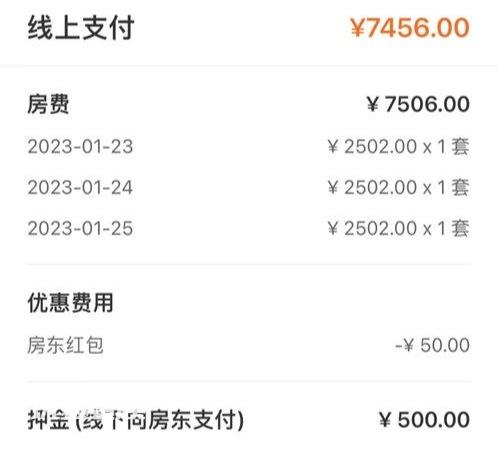The image size is (498, 451).
Task: Click the 2023-01-23 price ¥ 2502.00 x 1 套
Action: [x=398, y=146]
